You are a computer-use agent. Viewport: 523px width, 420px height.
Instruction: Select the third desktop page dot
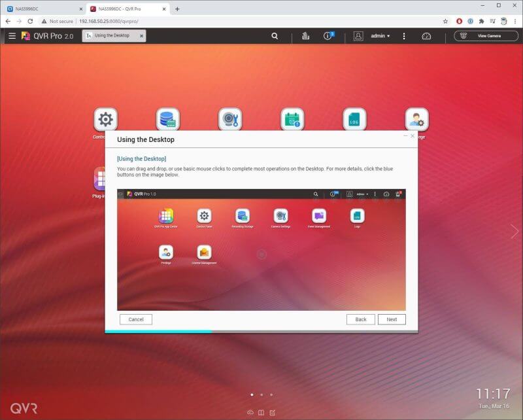tap(271, 394)
